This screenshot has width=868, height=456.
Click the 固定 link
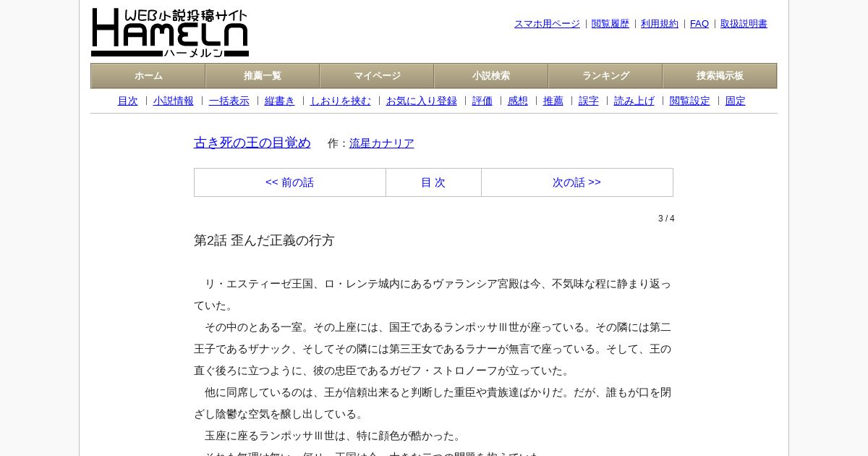736,101
